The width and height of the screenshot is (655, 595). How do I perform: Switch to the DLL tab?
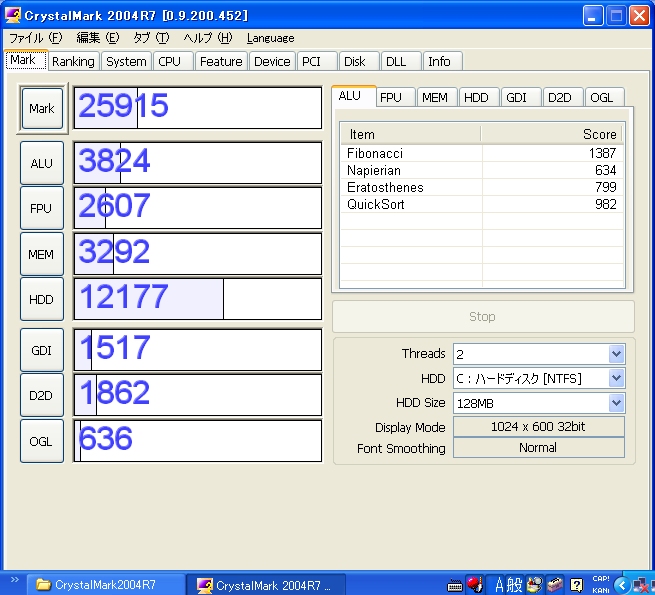click(x=401, y=61)
